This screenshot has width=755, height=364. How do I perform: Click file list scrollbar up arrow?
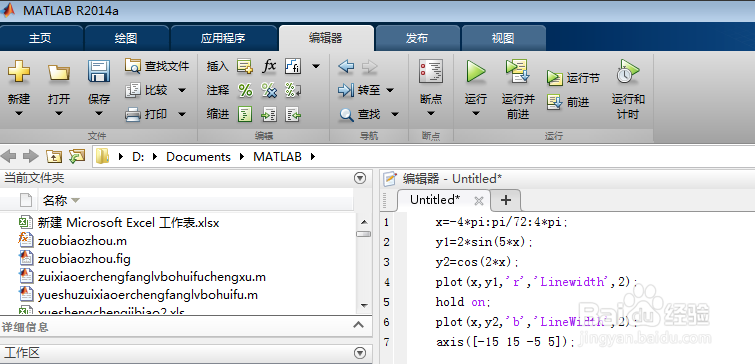[x=364, y=222]
